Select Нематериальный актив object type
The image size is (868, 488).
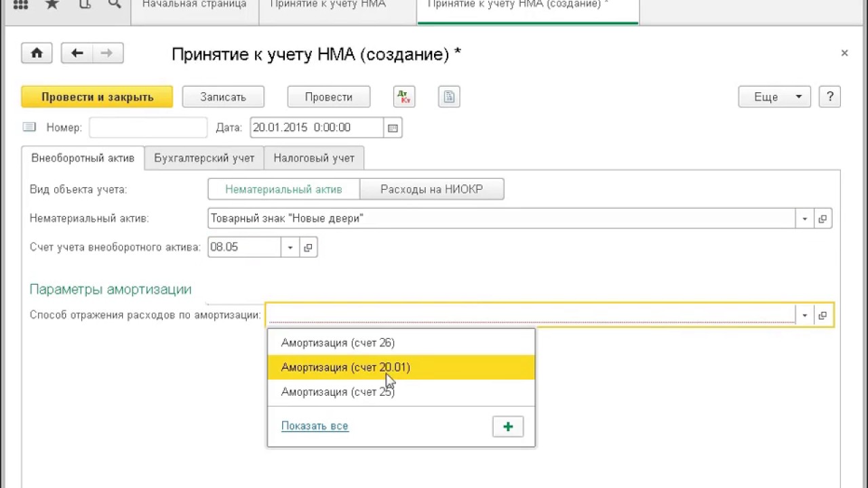[x=283, y=190]
